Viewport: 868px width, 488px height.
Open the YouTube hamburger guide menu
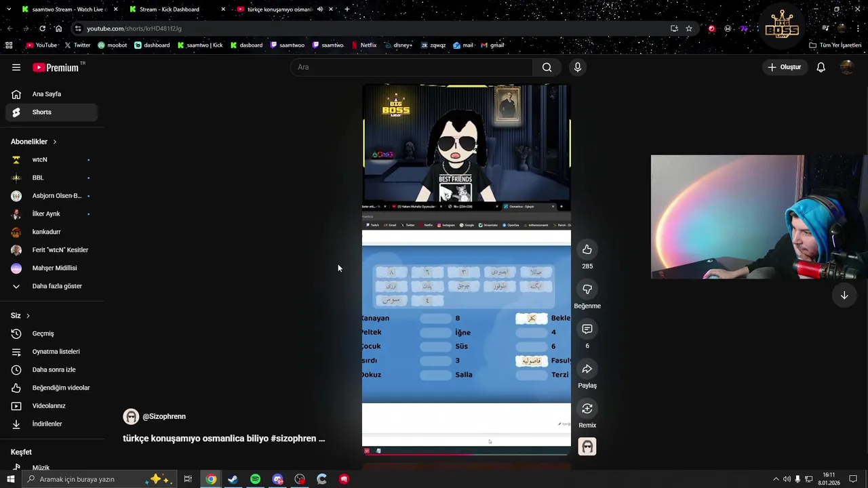16,67
